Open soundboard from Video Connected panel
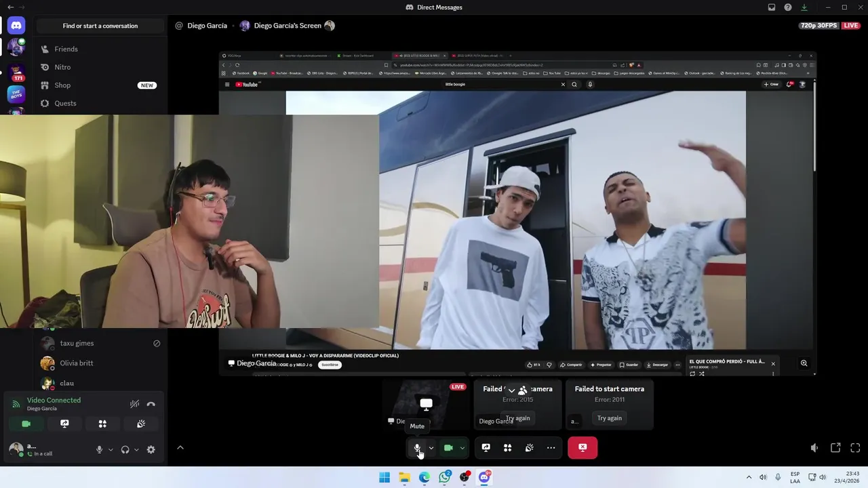 coord(141,424)
